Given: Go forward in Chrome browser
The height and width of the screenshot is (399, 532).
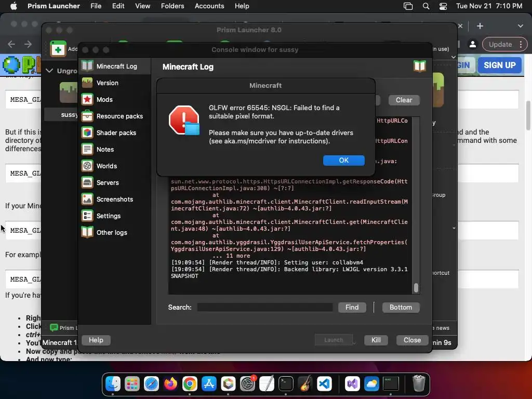Looking at the screenshot, I should pos(28,44).
